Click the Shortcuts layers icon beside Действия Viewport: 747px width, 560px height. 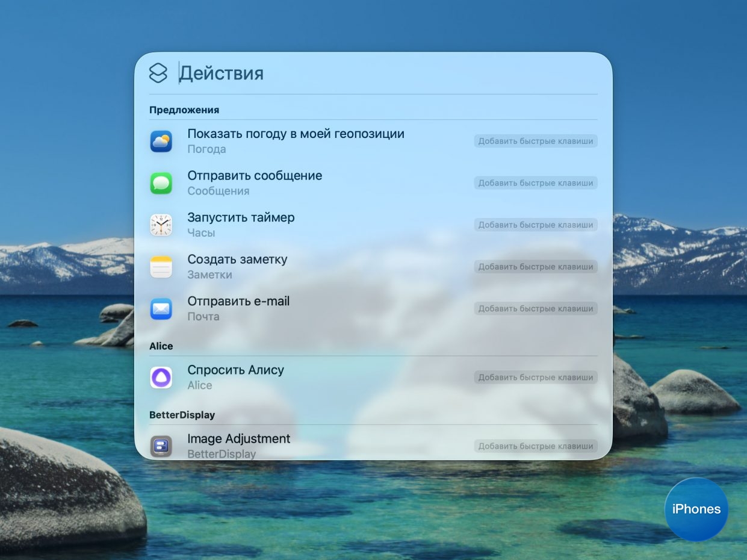[158, 73]
